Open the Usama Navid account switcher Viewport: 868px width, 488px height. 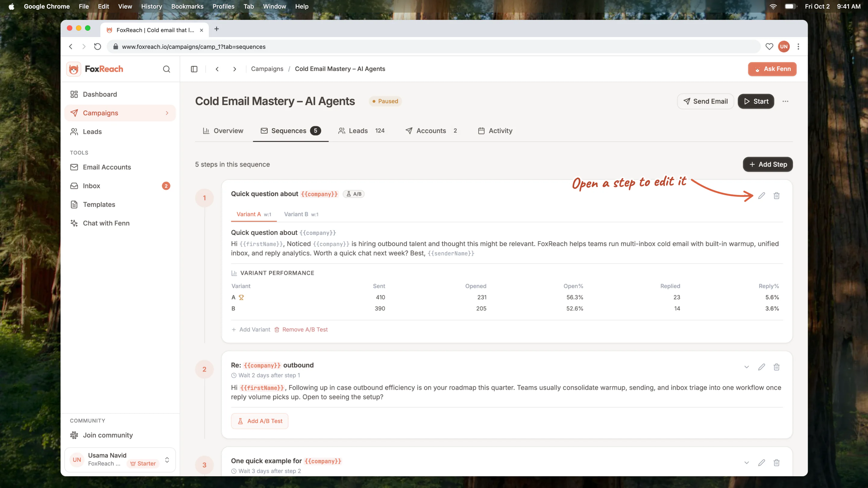click(120, 459)
